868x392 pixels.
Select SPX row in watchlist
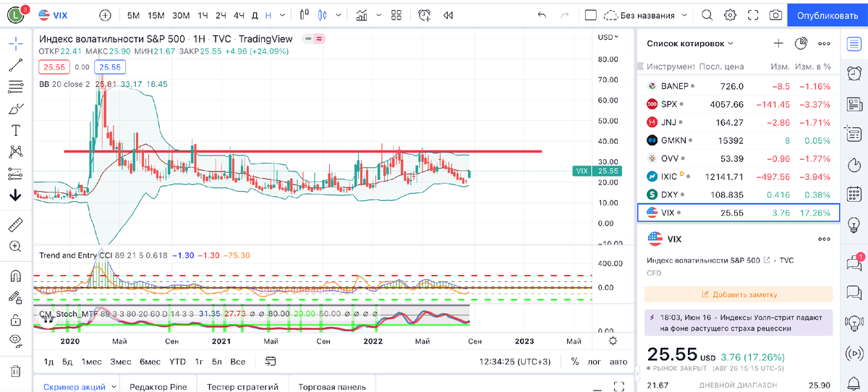738,104
